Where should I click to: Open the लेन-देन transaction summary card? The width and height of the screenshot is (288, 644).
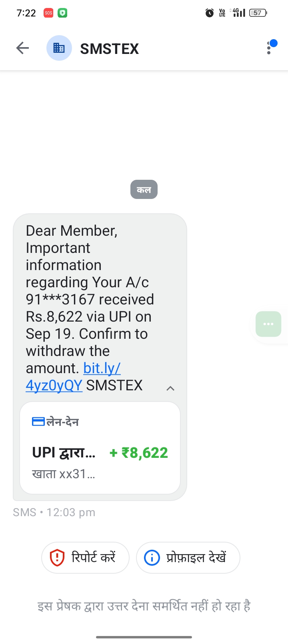pyautogui.click(x=100, y=448)
